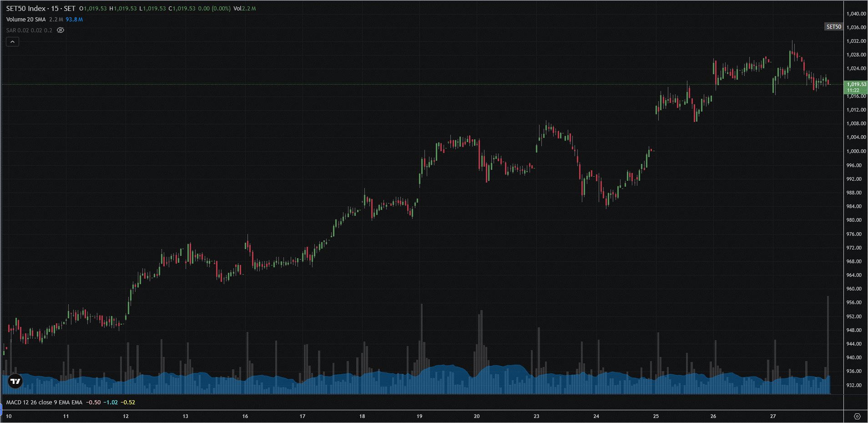Click the 1,000.00 level on price scale
This screenshot has width=868, height=423.
click(856, 151)
